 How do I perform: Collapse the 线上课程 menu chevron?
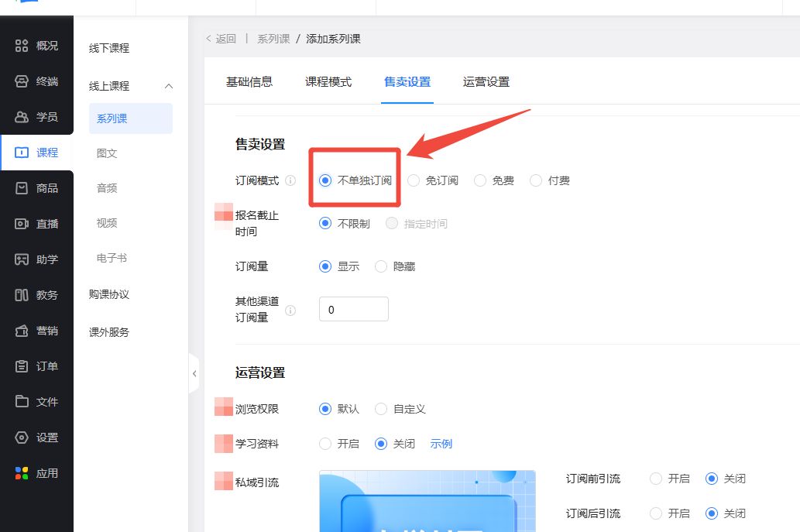[x=169, y=86]
